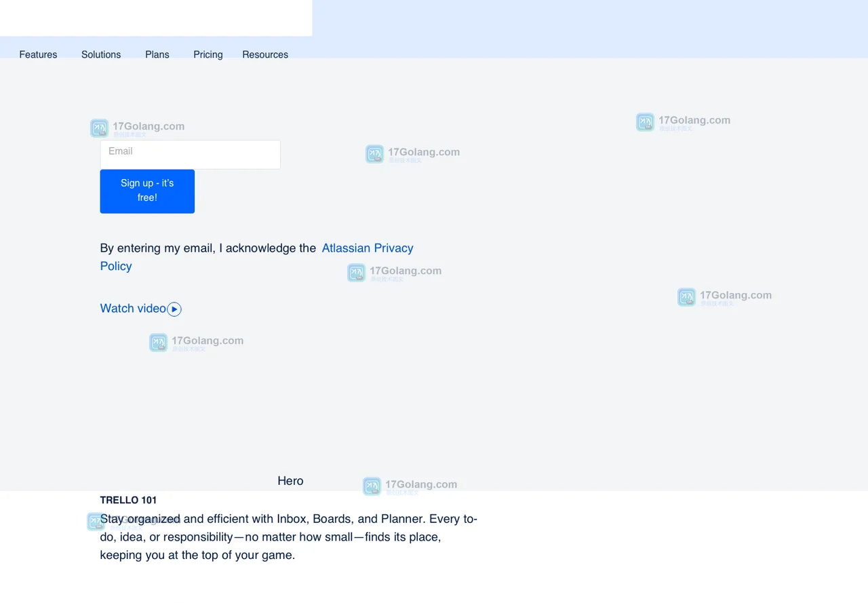The height and width of the screenshot is (603, 868).
Task: Open the Features menu
Action: (x=38, y=54)
